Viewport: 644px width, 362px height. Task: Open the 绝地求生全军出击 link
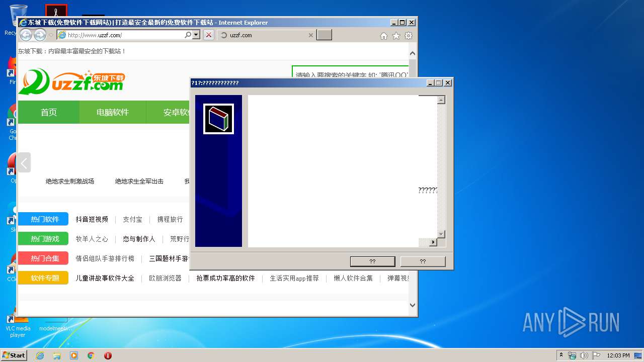139,181
